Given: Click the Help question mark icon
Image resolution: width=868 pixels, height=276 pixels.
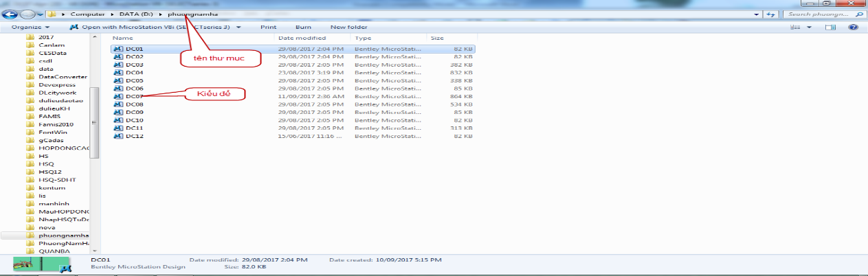Looking at the screenshot, I should point(853,27).
